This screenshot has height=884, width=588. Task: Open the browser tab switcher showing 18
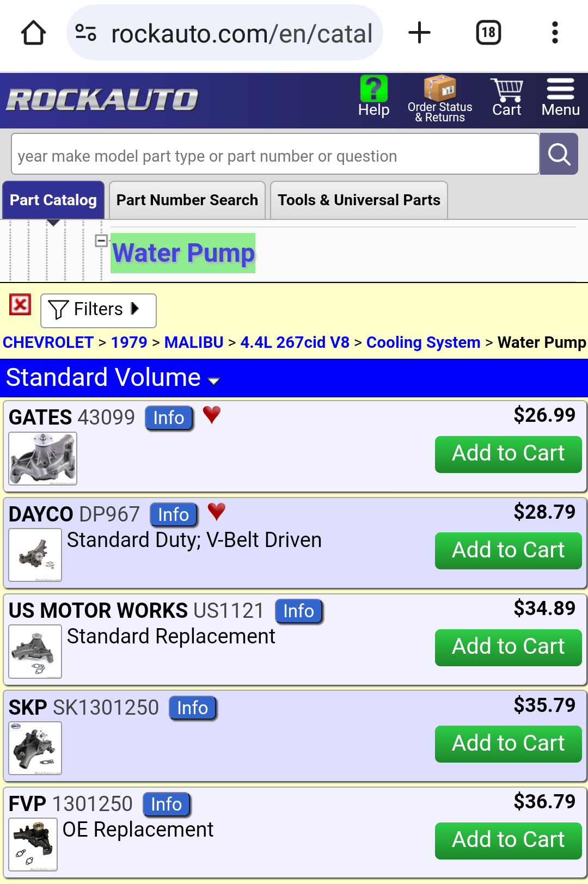coord(488,33)
